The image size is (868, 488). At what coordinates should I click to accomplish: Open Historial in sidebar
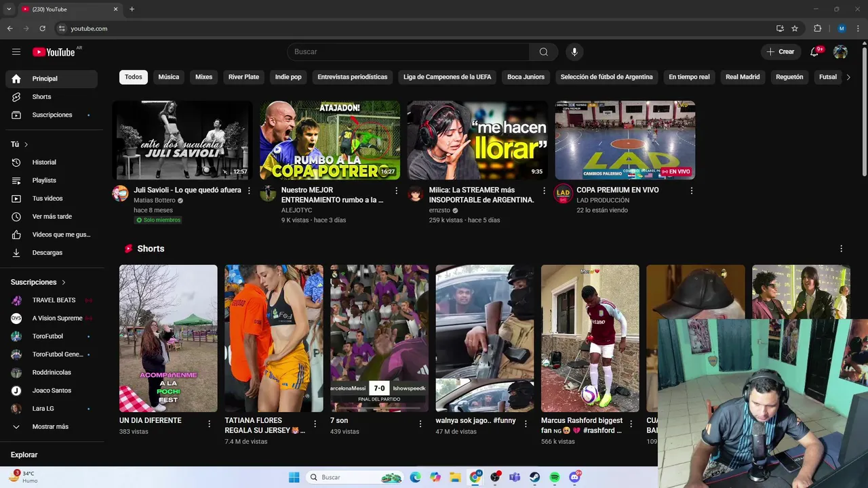pyautogui.click(x=52, y=163)
